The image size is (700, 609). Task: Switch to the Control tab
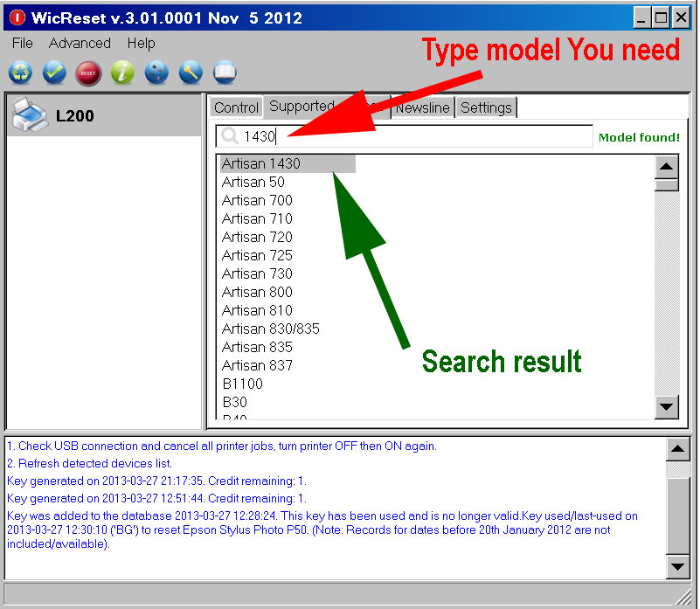236,107
